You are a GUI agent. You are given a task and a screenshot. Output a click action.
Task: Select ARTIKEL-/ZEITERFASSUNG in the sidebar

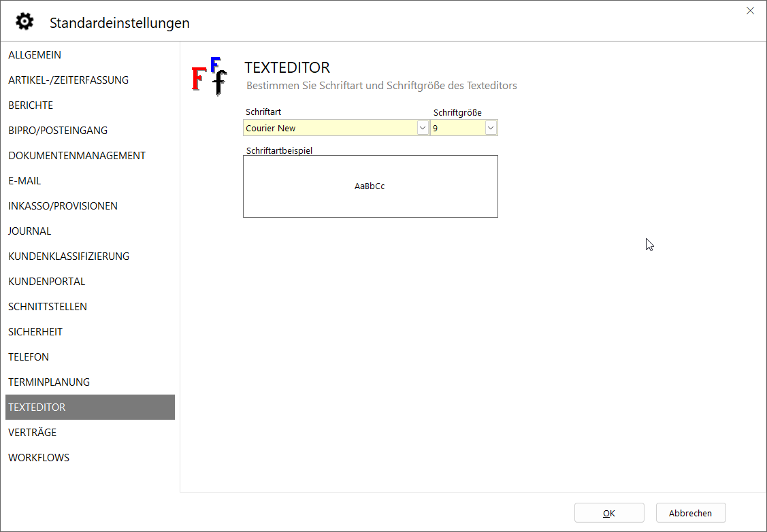[68, 80]
